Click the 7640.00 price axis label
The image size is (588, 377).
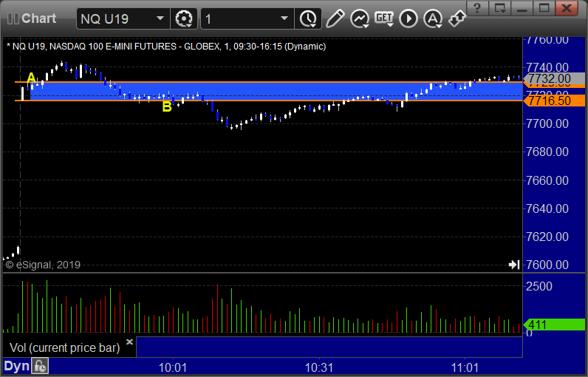[x=547, y=208]
